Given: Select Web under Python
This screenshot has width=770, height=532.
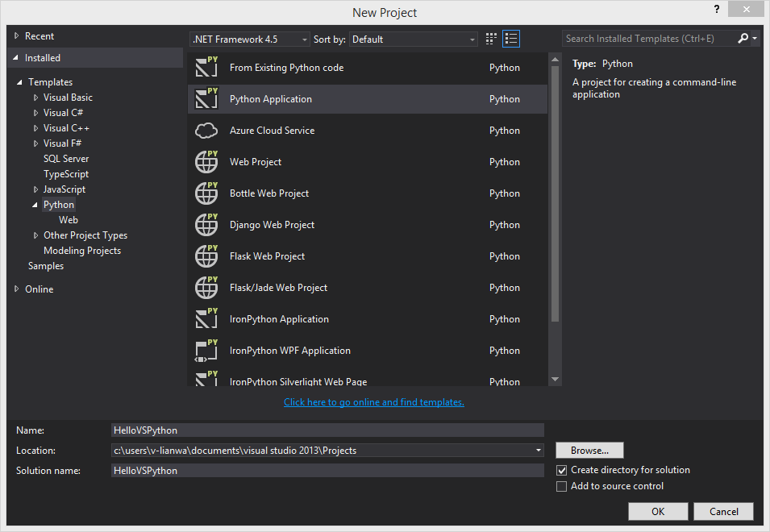Looking at the screenshot, I should pos(69,220).
